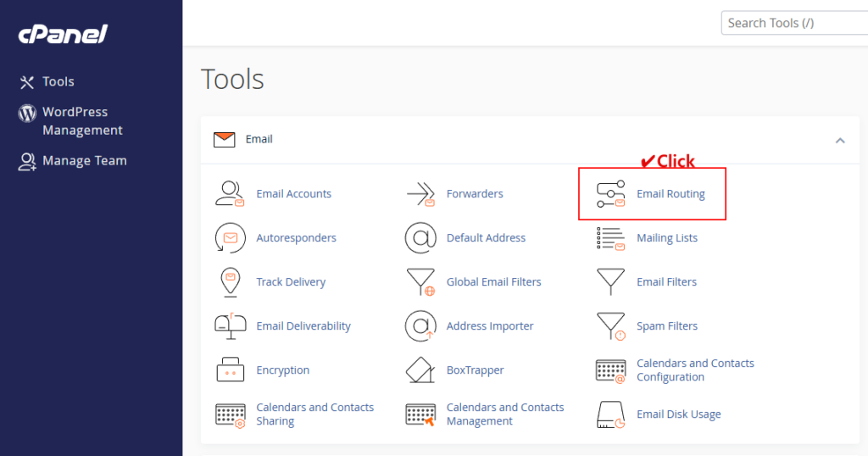Click the Encryption icon

click(230, 370)
